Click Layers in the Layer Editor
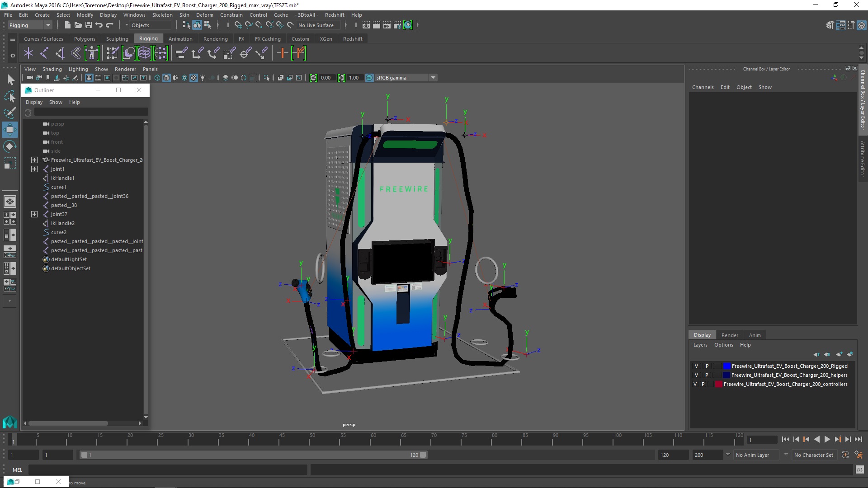The image size is (868, 488). pos(700,345)
